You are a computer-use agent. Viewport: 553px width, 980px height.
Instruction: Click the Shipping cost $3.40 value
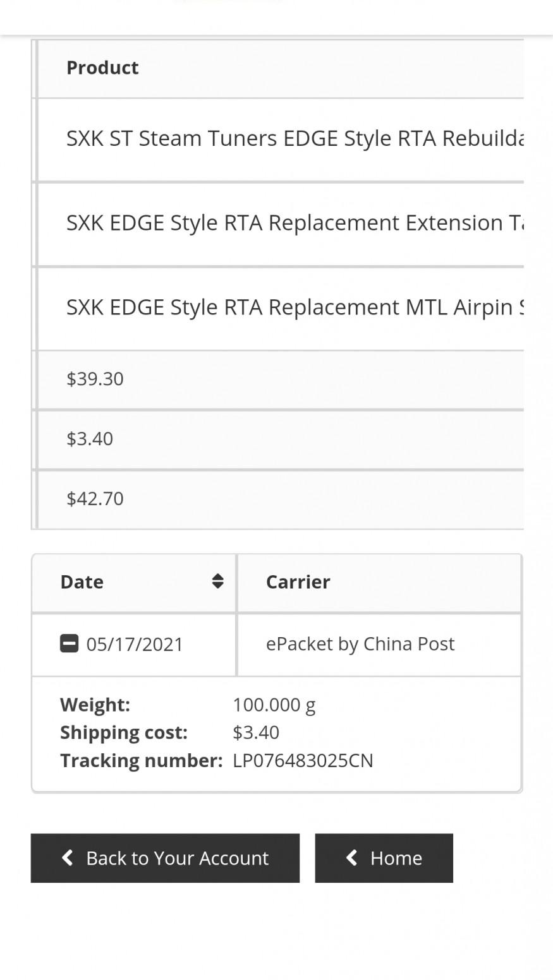tap(256, 732)
